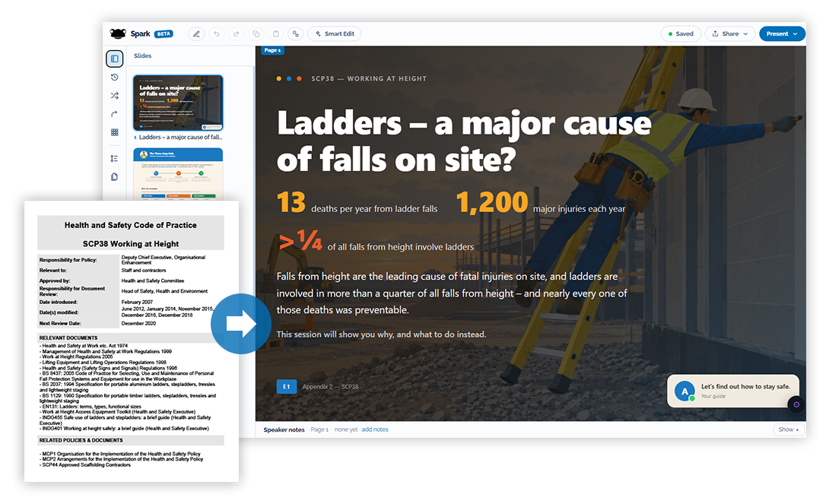
Task: Click the 'Slides' panel heading
Action: pyautogui.click(x=142, y=55)
